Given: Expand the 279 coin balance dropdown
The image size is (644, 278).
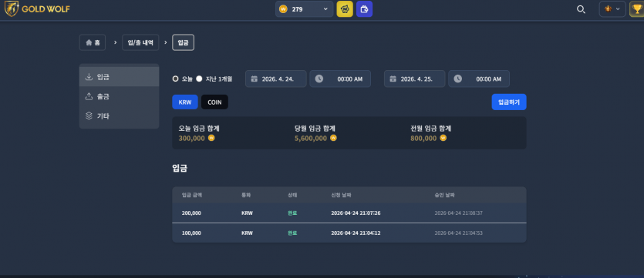Looking at the screenshot, I should coord(325,9).
